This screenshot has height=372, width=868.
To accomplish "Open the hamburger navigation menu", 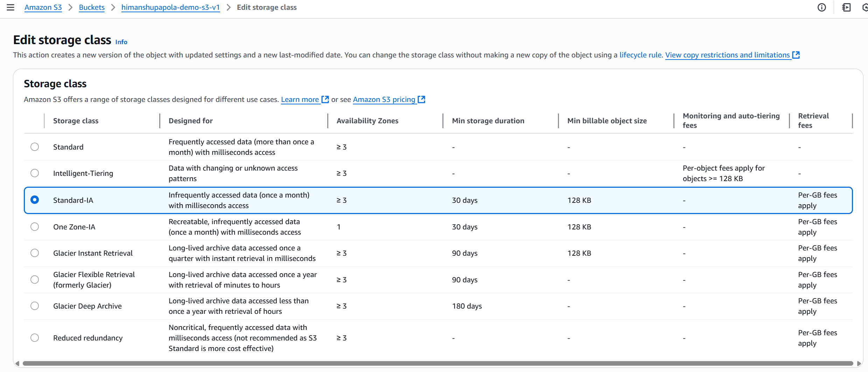I will tap(10, 7).
